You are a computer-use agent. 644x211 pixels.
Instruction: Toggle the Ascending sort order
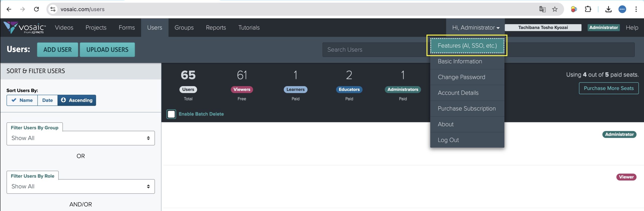tap(77, 100)
